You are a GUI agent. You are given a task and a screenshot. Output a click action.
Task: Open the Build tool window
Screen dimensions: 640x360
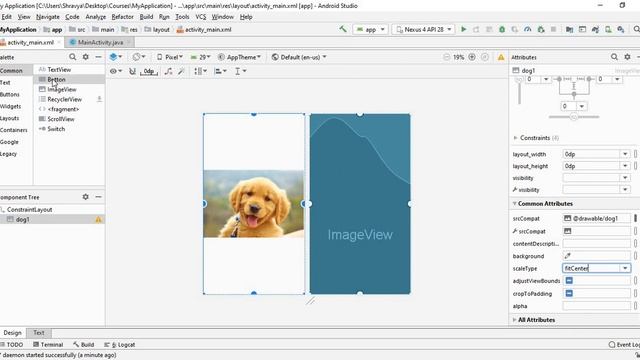tap(83, 344)
